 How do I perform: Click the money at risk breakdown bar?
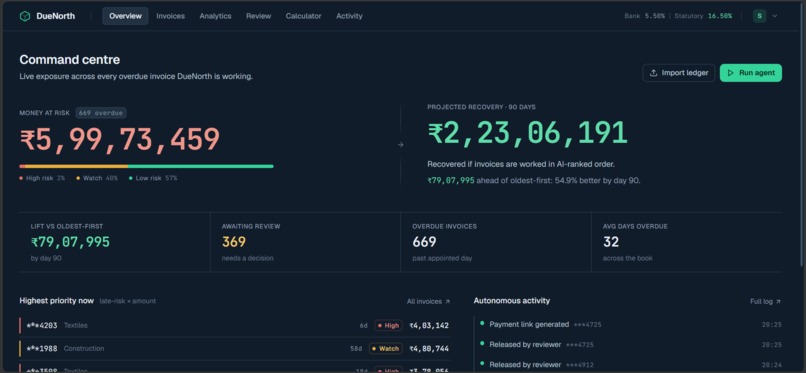point(146,166)
